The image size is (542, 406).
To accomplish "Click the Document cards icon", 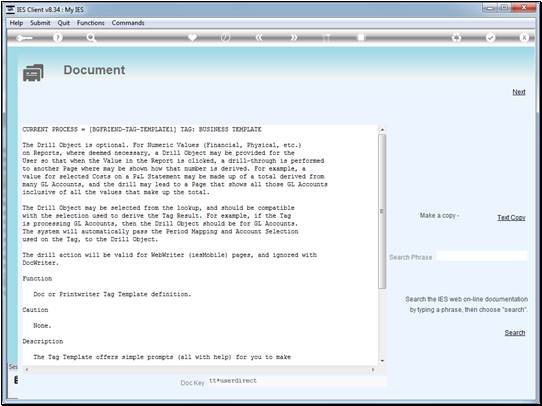I will [33, 73].
